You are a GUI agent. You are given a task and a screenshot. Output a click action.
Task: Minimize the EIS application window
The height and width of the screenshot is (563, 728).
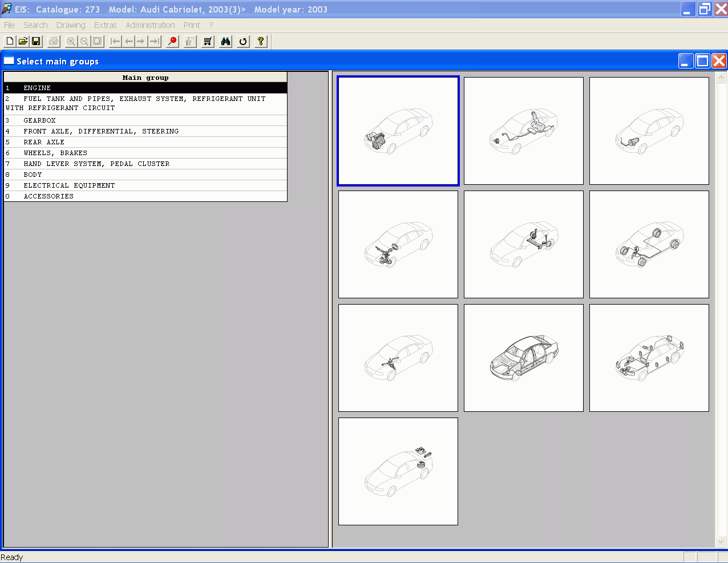tap(688, 9)
